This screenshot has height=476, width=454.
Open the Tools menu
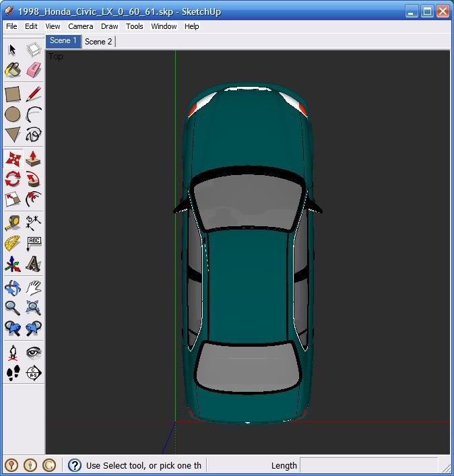coord(134,26)
